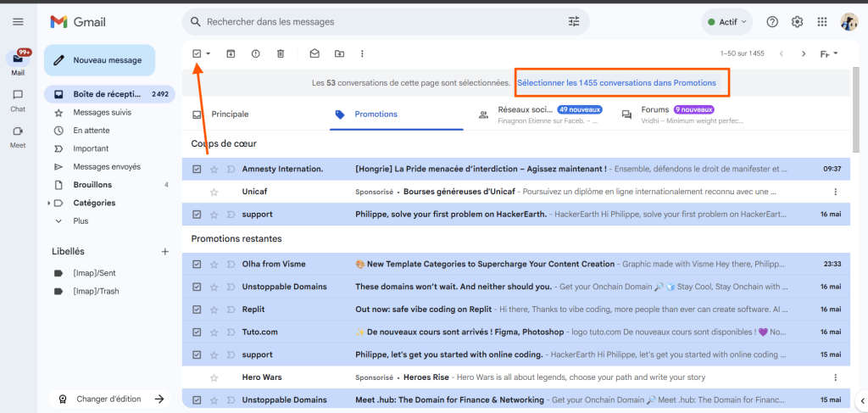This screenshot has height=413, width=868.
Task: Uncheck the Tuto.com email checkbox
Action: (x=197, y=332)
